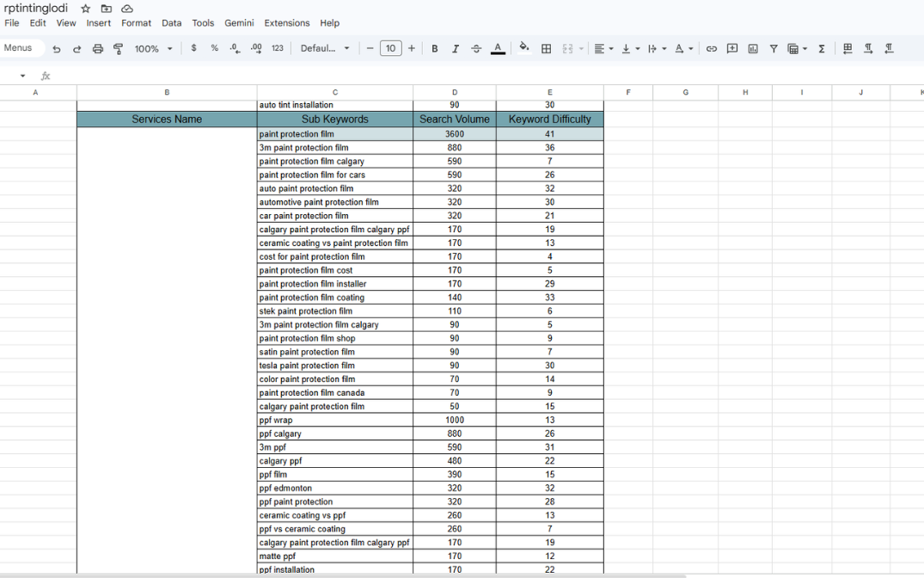Open the Extensions menu
The height and width of the screenshot is (578, 924).
[x=286, y=23]
